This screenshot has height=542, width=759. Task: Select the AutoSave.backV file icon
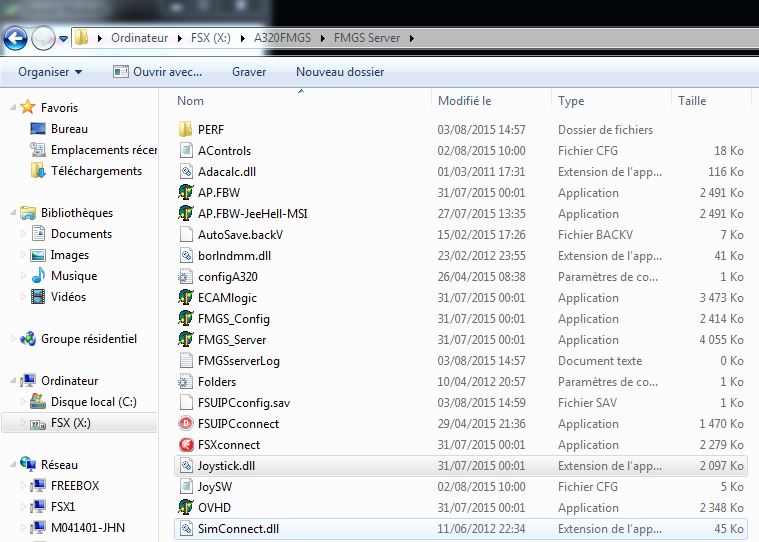pyautogui.click(x=186, y=234)
